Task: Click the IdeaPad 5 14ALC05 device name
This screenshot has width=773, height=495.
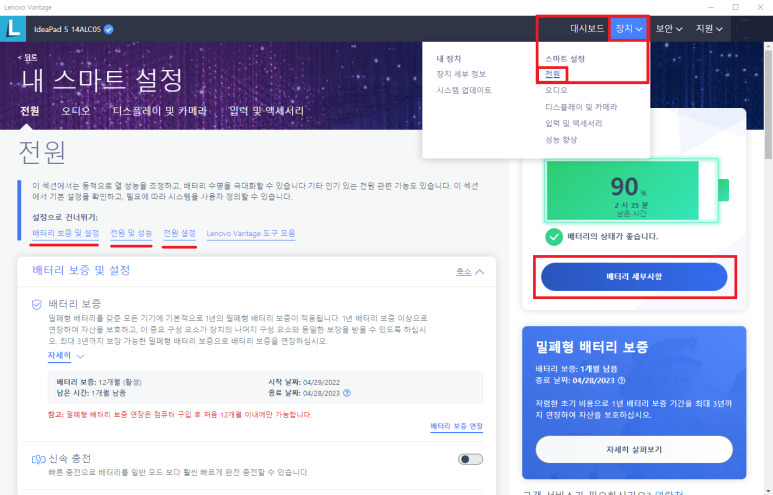Action: click(x=67, y=29)
